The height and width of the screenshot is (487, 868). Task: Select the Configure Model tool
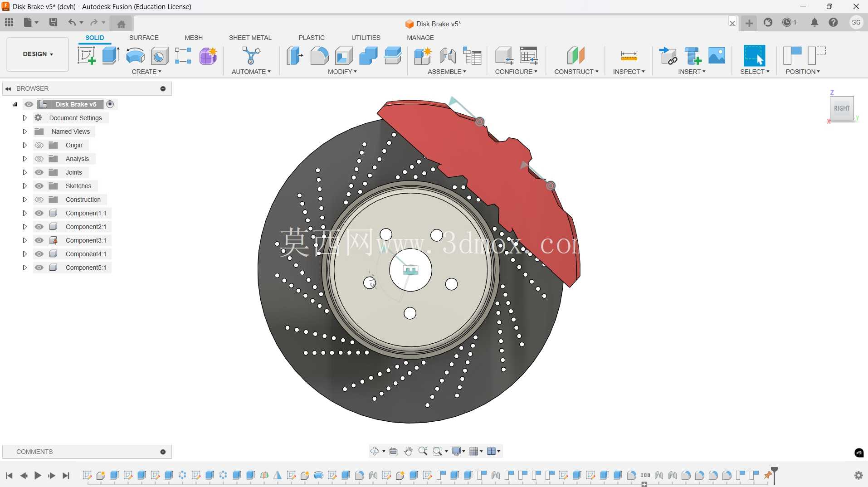504,56
